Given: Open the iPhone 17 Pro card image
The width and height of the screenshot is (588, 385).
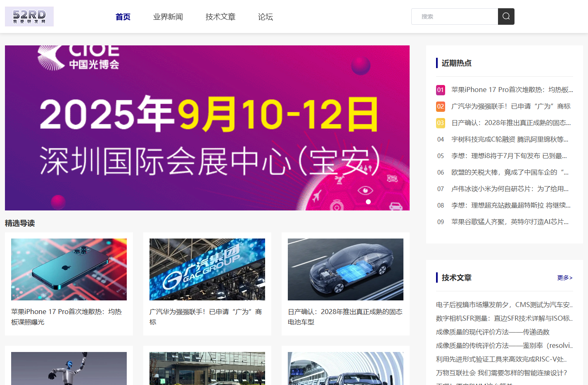Looking at the screenshot, I should pyautogui.click(x=69, y=269).
